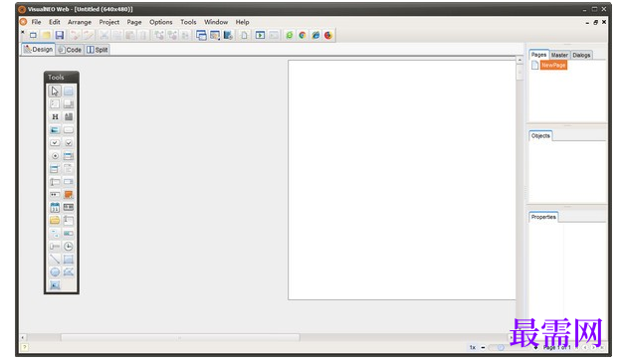Preview in the green browser icon

tap(290, 35)
